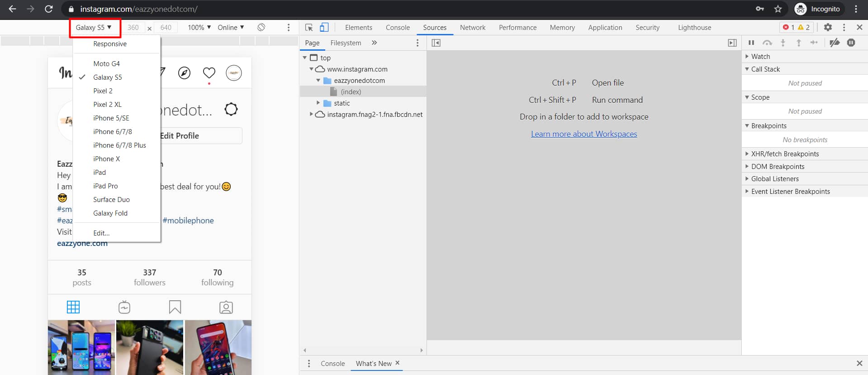Open the black phone post thumbnail
Viewport: 868px width, 375px height.
tap(150, 347)
